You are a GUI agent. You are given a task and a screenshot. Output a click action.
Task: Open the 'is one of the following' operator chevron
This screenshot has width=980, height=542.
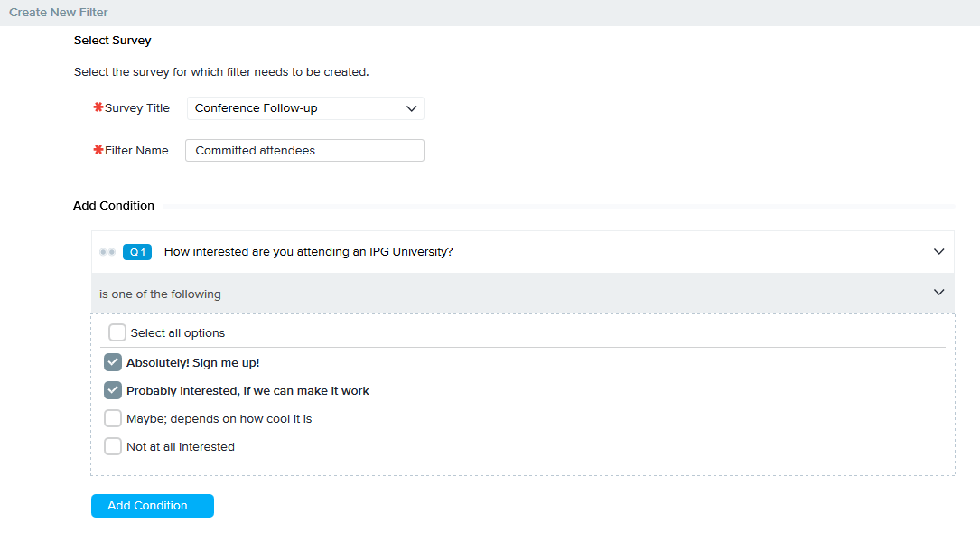pyautogui.click(x=938, y=293)
